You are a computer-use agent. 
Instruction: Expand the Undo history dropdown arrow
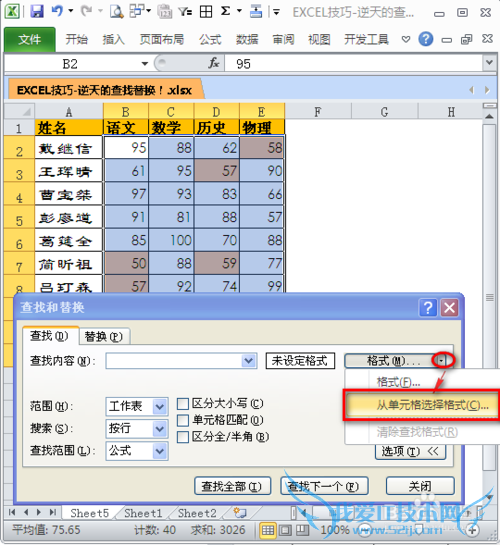coord(71,11)
